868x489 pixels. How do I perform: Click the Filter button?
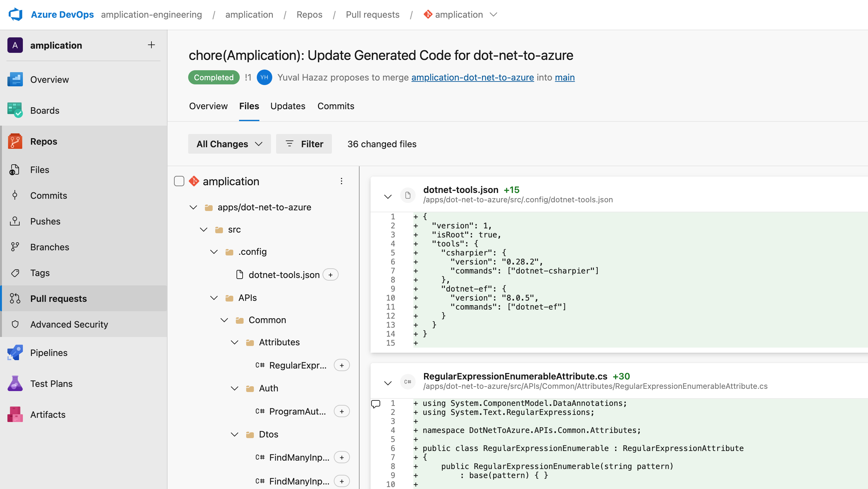[304, 144]
